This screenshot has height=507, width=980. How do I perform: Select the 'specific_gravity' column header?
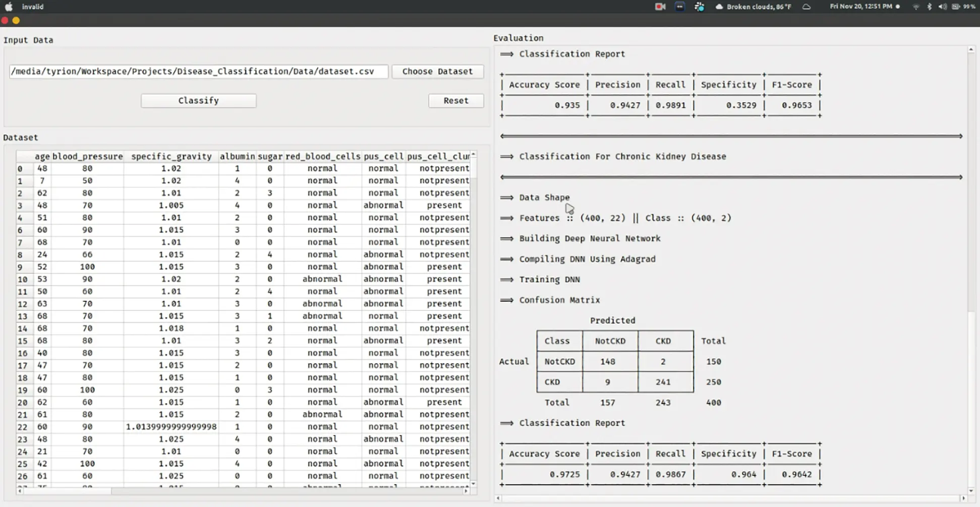171,157
